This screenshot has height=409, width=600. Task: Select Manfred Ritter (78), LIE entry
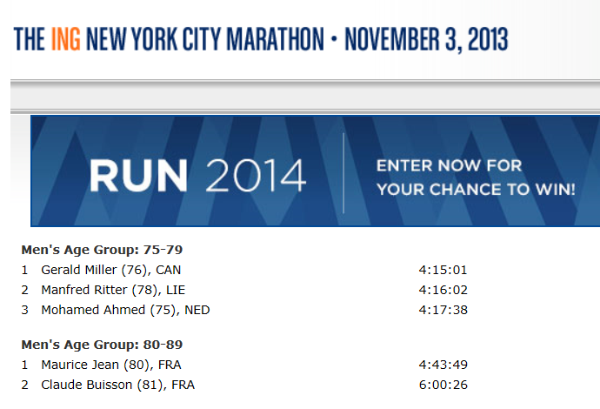[x=113, y=289]
